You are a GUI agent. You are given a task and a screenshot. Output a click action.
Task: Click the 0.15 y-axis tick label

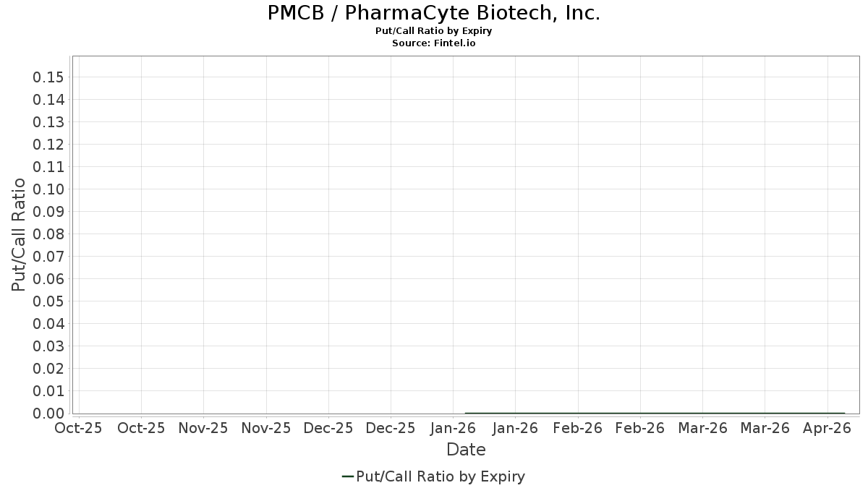coord(48,77)
